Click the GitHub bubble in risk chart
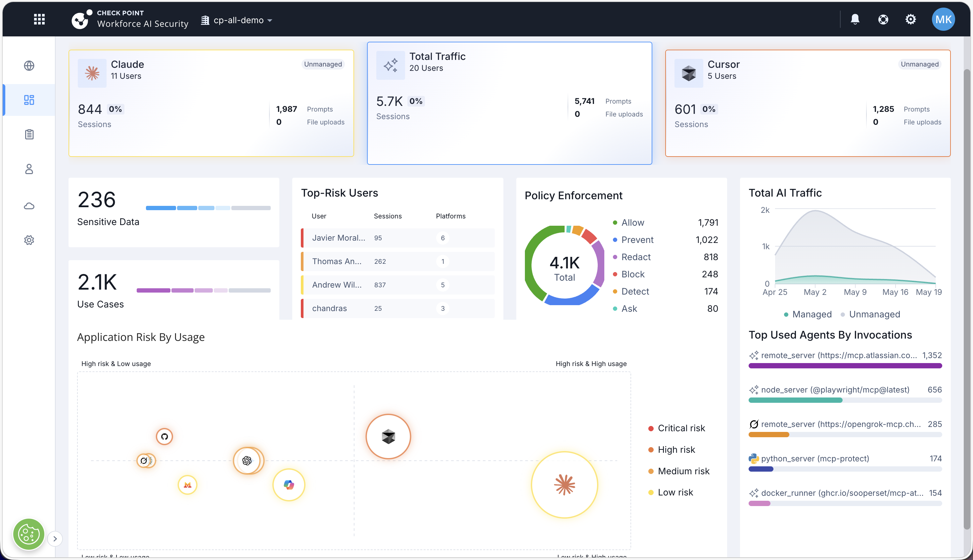This screenshot has width=973, height=560. coord(164,437)
